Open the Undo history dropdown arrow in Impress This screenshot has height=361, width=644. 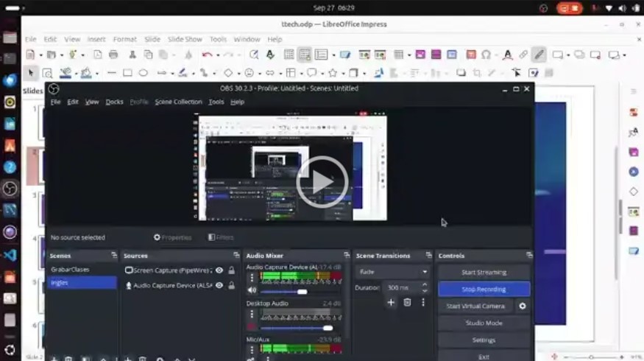(218, 55)
